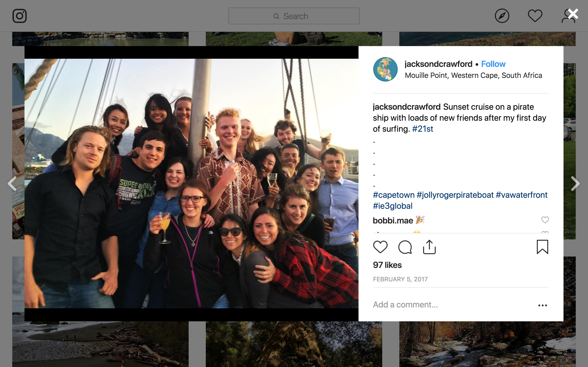Close the post overlay with X

pyautogui.click(x=573, y=14)
